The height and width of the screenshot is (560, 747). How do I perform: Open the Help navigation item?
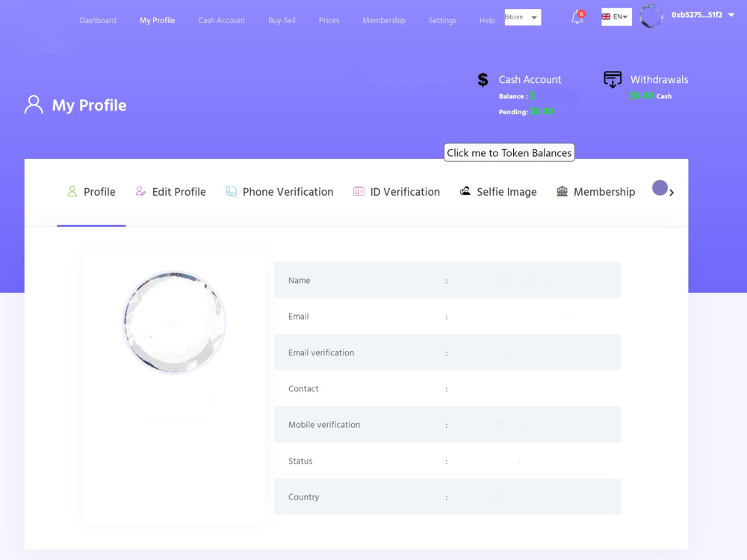click(x=487, y=20)
